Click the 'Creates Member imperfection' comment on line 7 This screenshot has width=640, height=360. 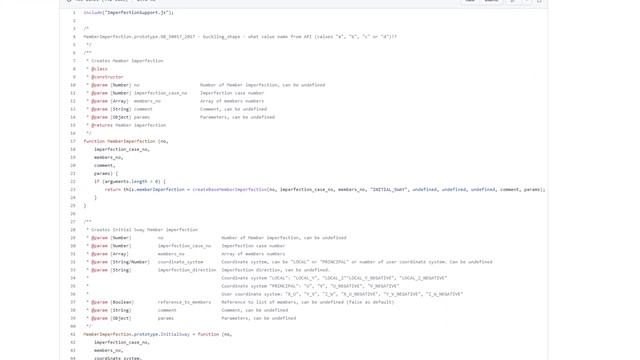point(127,61)
